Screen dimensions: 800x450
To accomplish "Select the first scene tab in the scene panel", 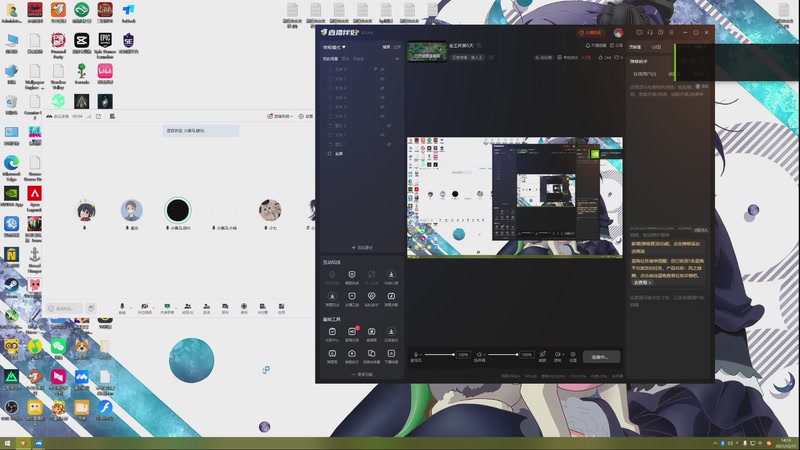I will [x=330, y=59].
